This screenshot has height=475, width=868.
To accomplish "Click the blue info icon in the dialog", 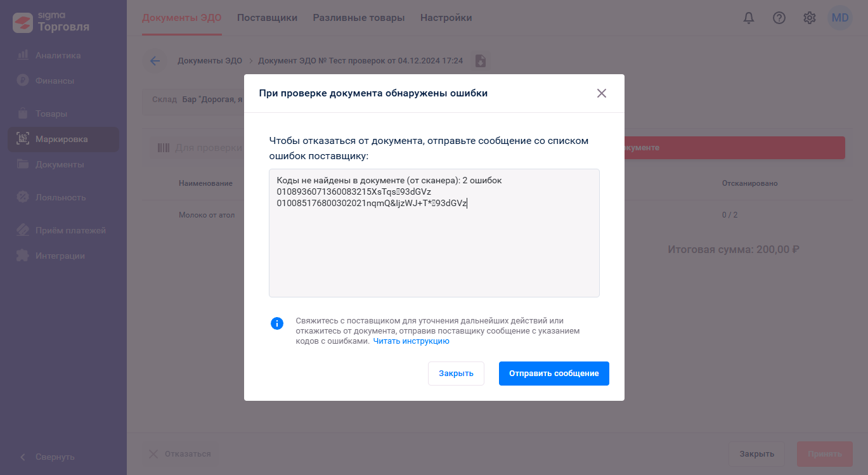I will tap(277, 323).
